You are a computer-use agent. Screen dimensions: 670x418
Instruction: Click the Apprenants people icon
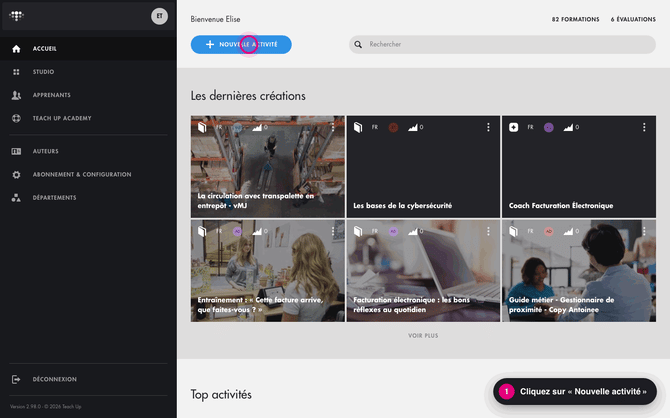[16, 95]
